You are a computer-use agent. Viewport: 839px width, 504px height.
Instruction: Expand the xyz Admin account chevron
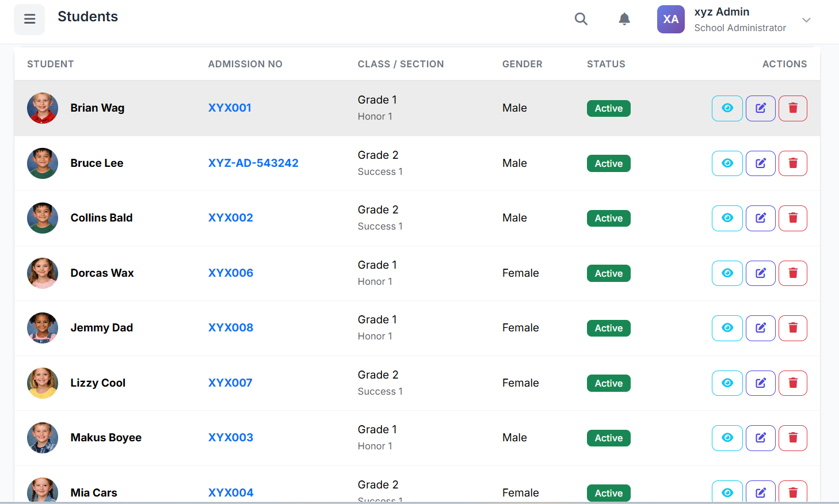point(806,20)
